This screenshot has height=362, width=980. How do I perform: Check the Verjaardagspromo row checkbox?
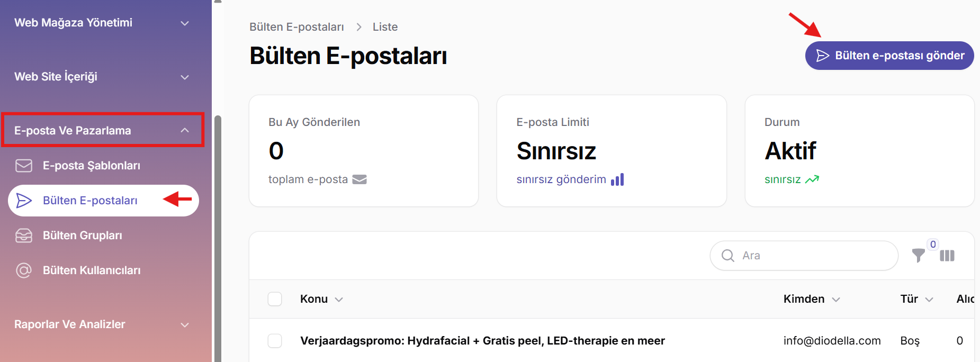(x=275, y=341)
